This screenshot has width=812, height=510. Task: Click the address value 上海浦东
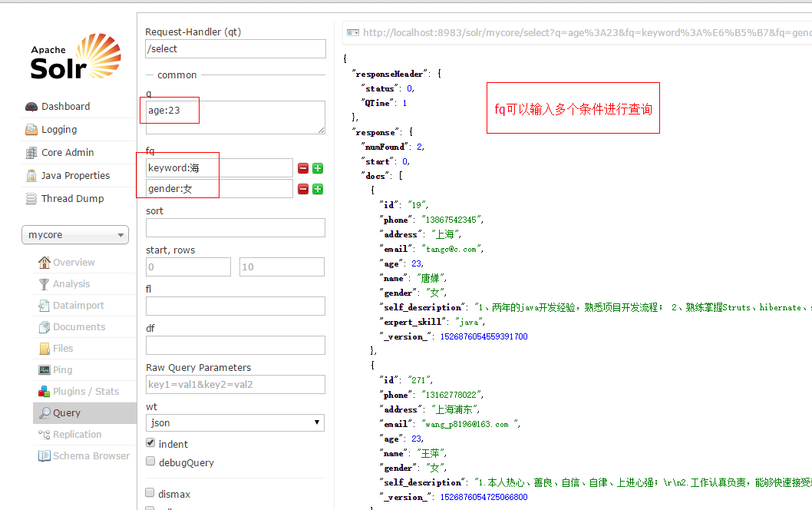(x=454, y=409)
